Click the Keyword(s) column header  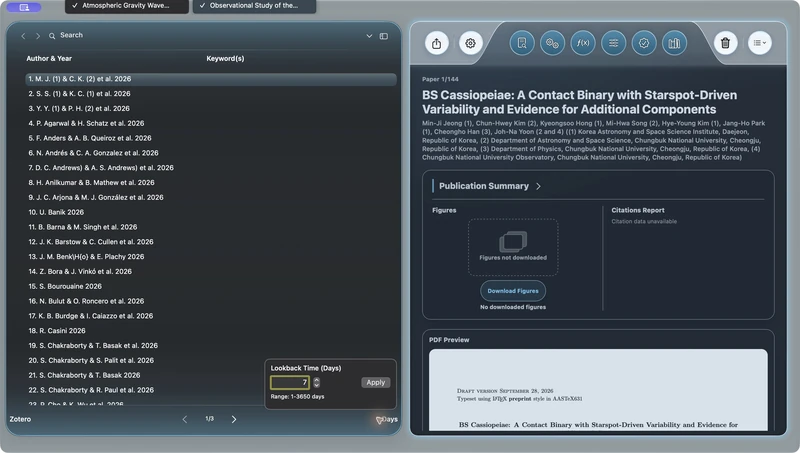(x=225, y=59)
